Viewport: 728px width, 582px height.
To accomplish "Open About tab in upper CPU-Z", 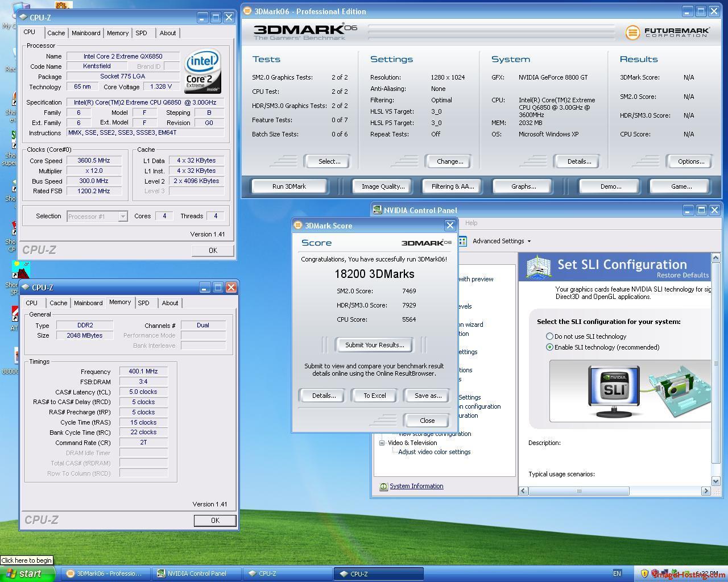I will click(x=168, y=33).
